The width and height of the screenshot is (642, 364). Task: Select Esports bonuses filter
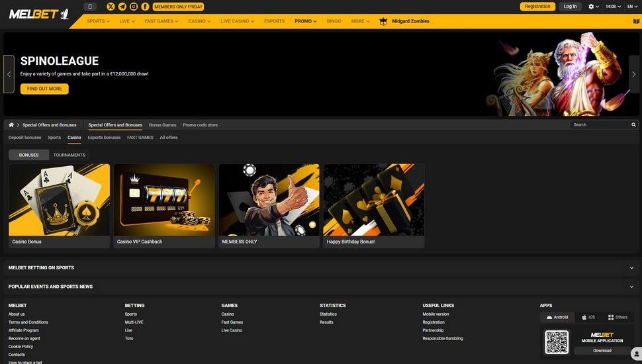(x=104, y=138)
